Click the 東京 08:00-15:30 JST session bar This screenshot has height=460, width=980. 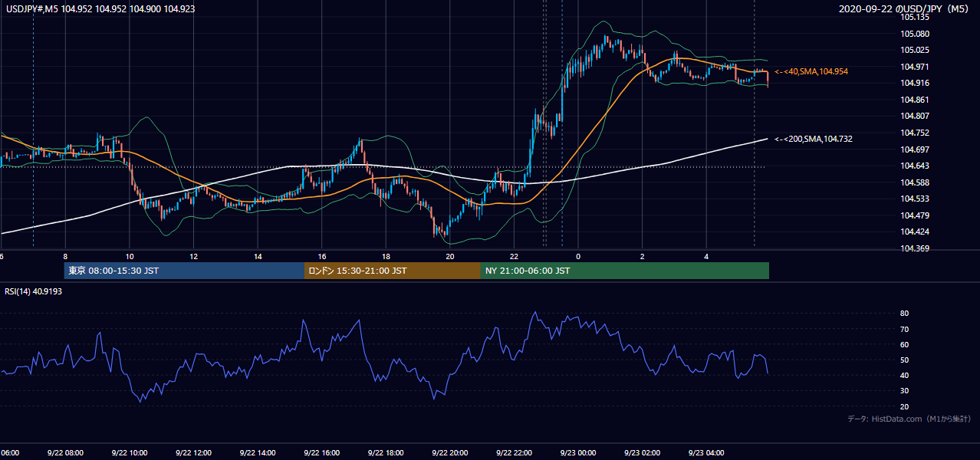(184, 271)
